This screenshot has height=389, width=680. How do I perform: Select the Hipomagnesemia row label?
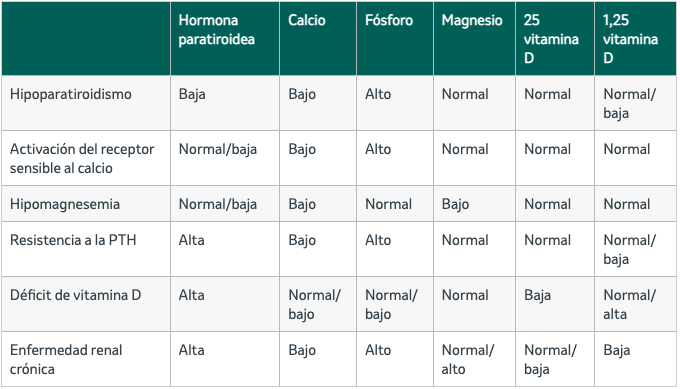[65, 204]
